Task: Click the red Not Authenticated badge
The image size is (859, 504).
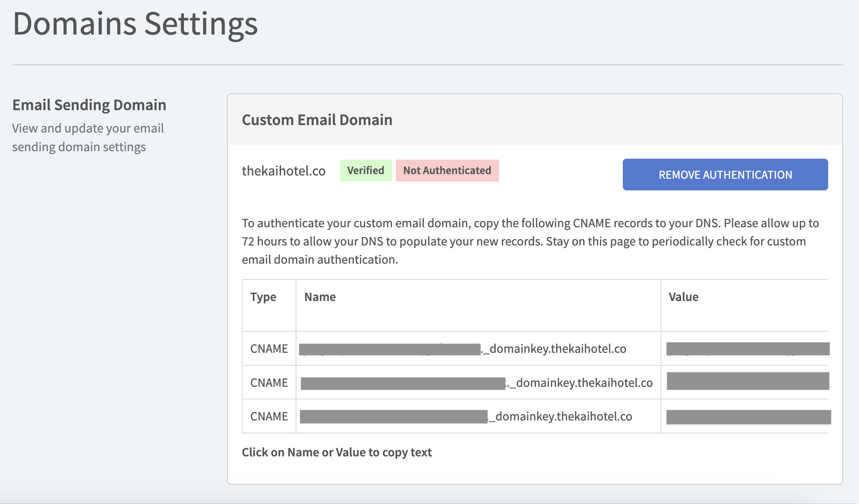Action: tap(447, 170)
